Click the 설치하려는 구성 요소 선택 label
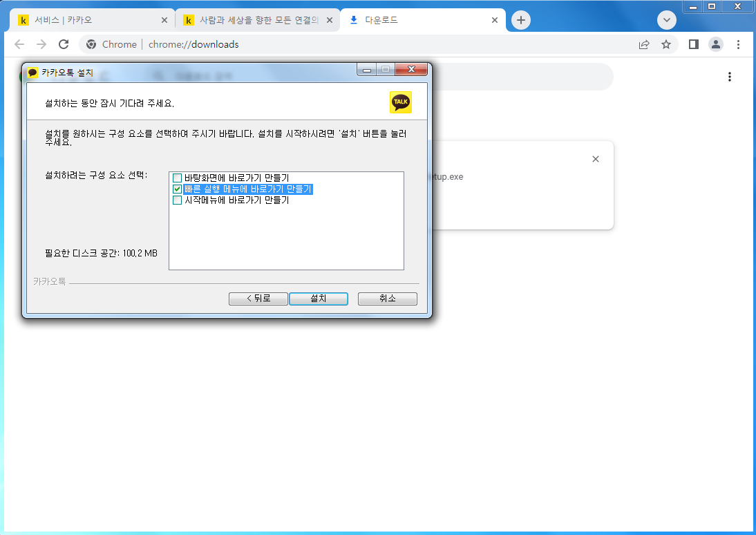The image size is (756, 535). (x=97, y=175)
